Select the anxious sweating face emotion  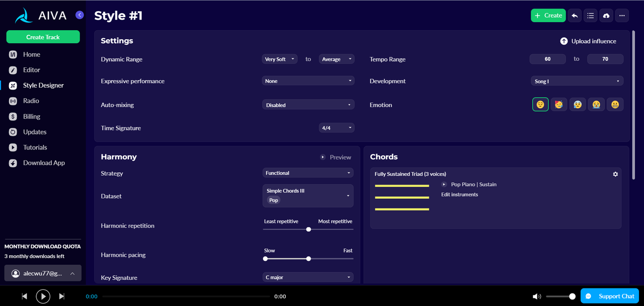578,105
